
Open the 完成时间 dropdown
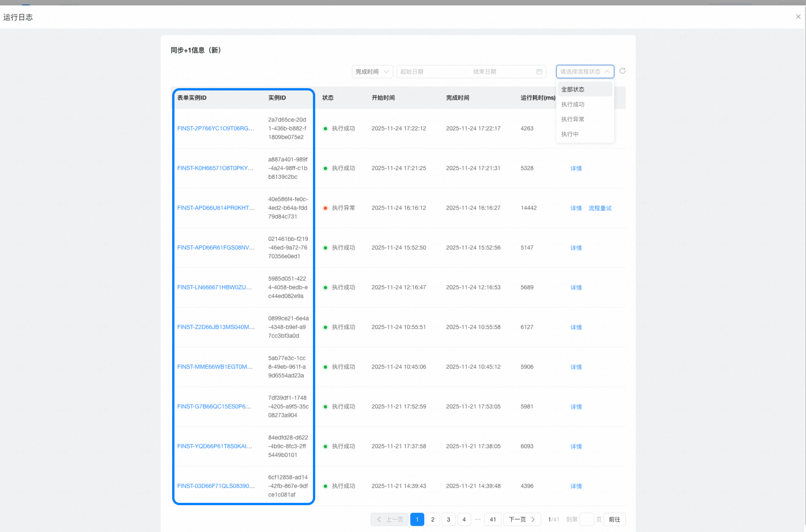372,72
